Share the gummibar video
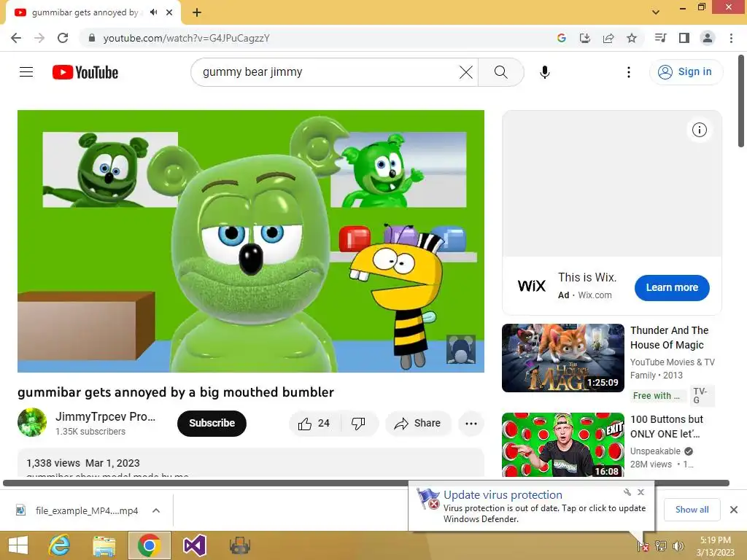 [x=418, y=424]
